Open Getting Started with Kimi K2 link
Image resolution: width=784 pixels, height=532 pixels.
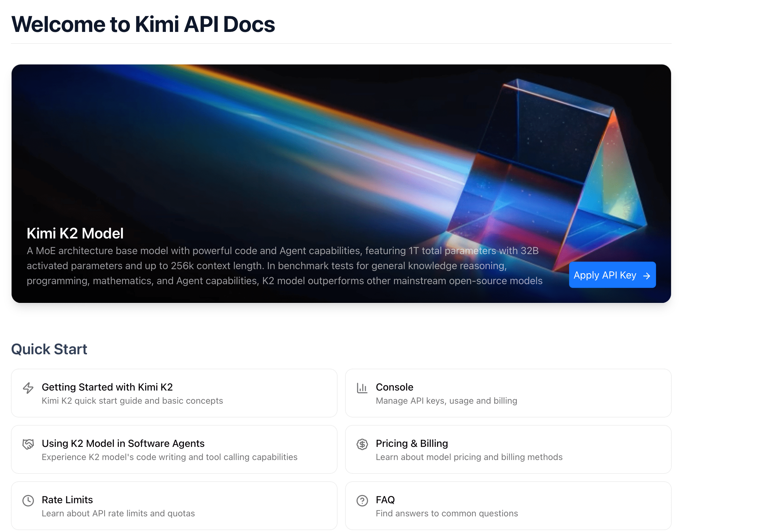(x=107, y=387)
